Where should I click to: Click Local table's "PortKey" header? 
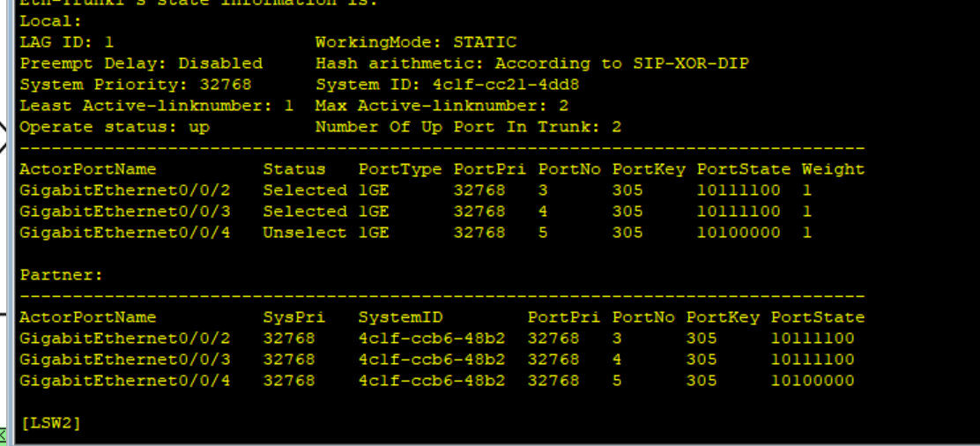coord(649,169)
